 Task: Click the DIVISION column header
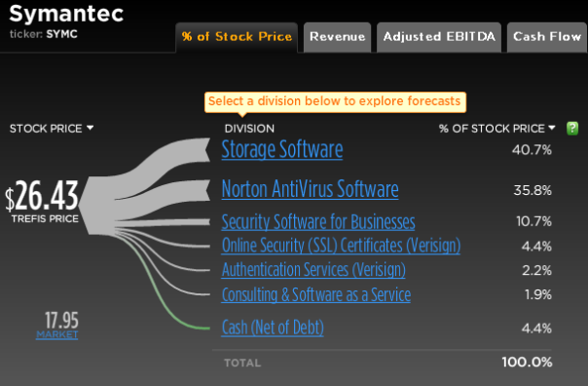[x=249, y=129]
